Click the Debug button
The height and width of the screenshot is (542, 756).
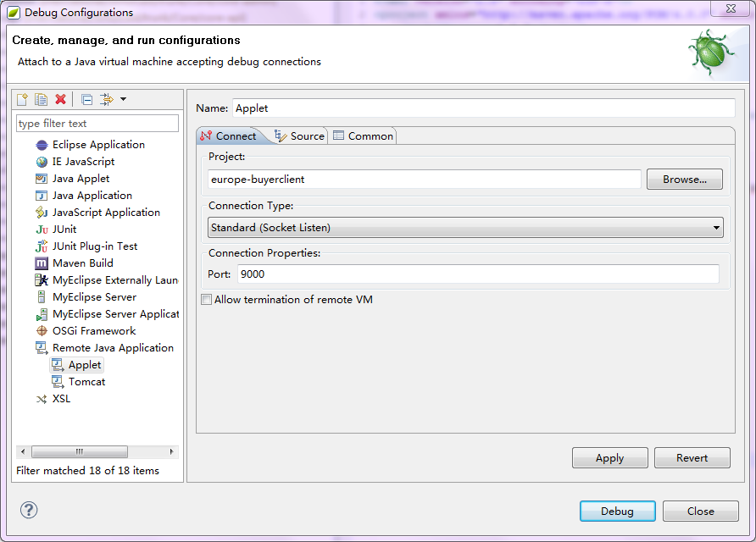617,512
